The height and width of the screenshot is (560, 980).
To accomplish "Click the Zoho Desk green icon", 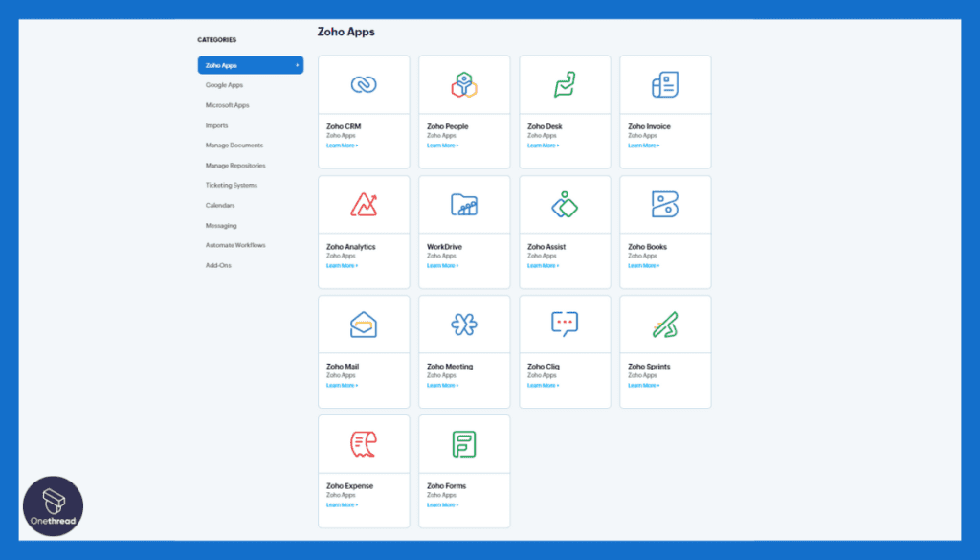I will (x=565, y=84).
